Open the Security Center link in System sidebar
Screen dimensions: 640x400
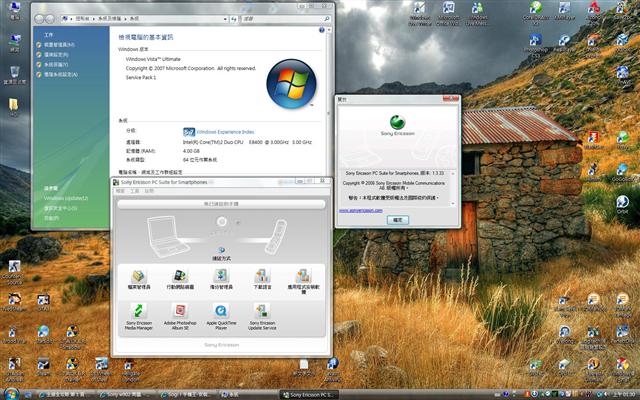(60, 208)
